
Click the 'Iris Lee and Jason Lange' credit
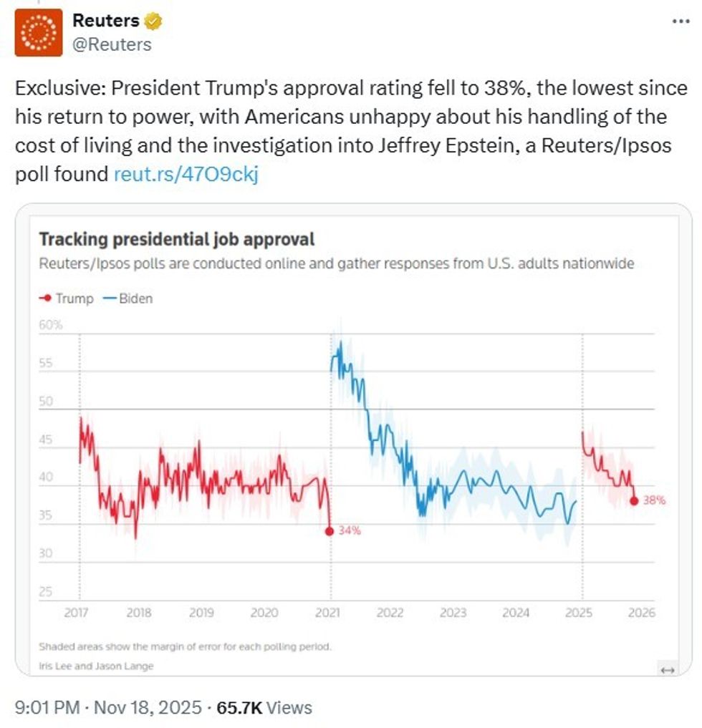click(x=96, y=666)
